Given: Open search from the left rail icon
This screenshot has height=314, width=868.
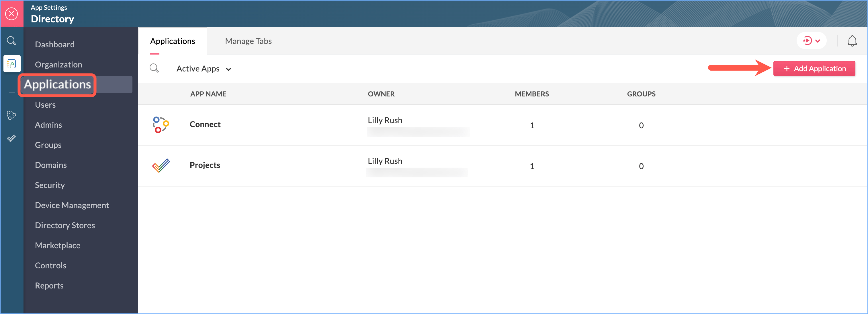Looking at the screenshot, I should click(11, 41).
